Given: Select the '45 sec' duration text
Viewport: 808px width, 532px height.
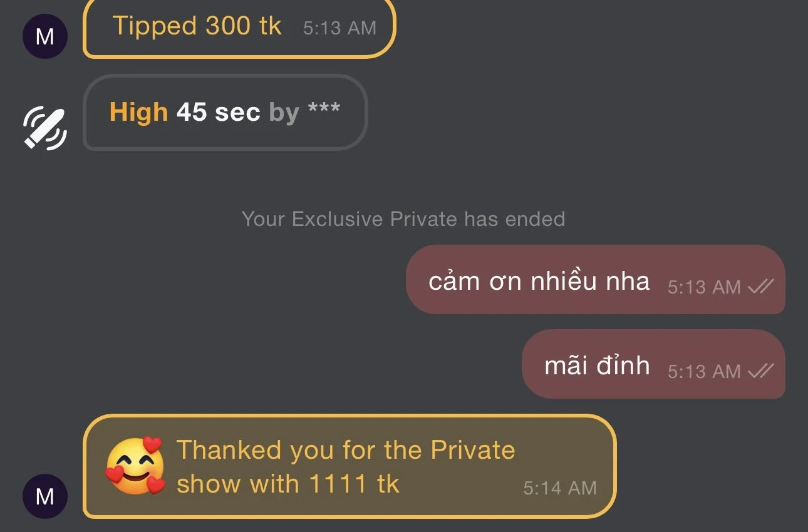Looking at the screenshot, I should [x=218, y=112].
